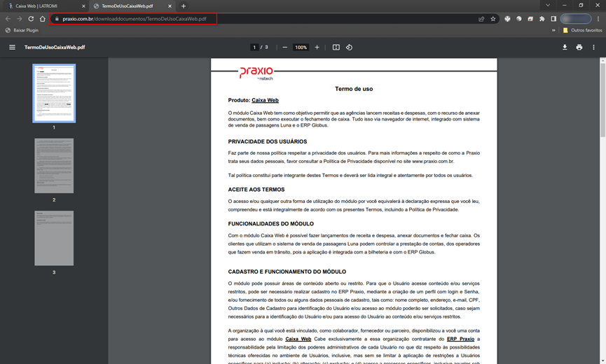Click the Praxio logo in the document
606x364 pixels.
coord(256,73)
